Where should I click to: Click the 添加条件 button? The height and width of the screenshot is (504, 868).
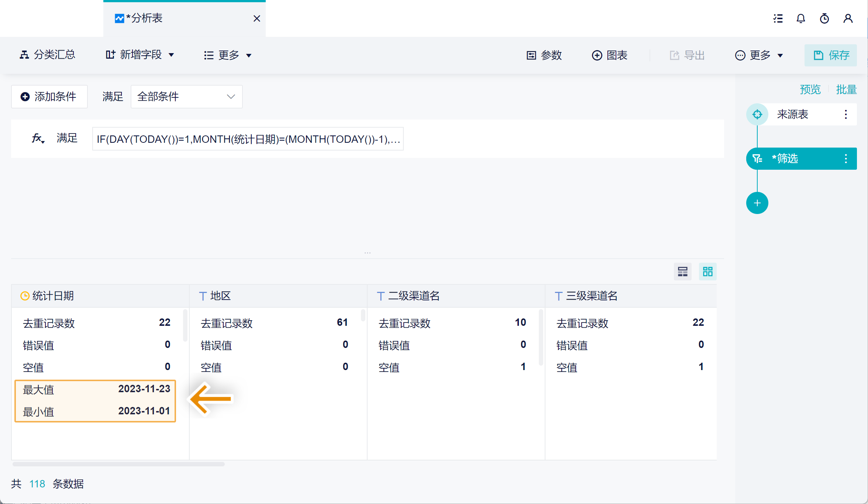pos(49,97)
